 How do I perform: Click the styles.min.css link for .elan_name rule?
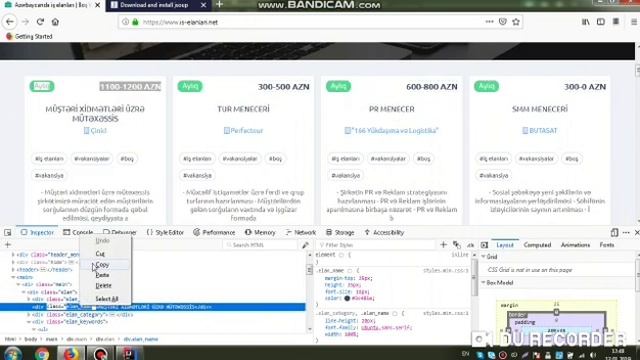pos(446,271)
